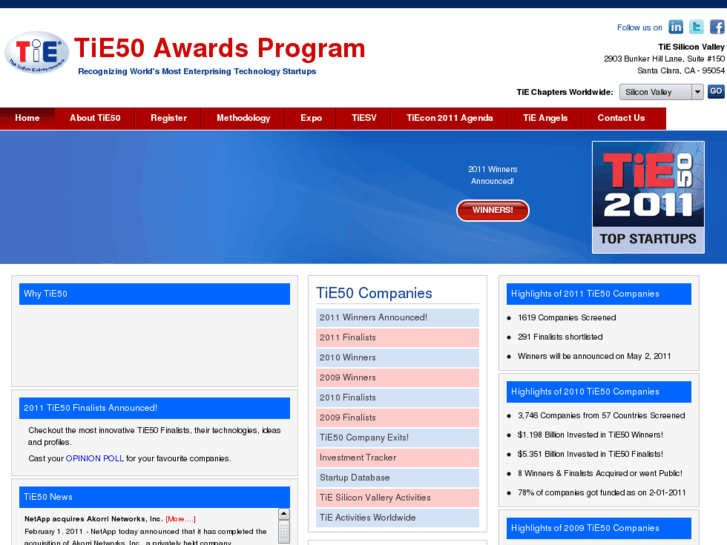Select the Register menu item

pos(168,118)
